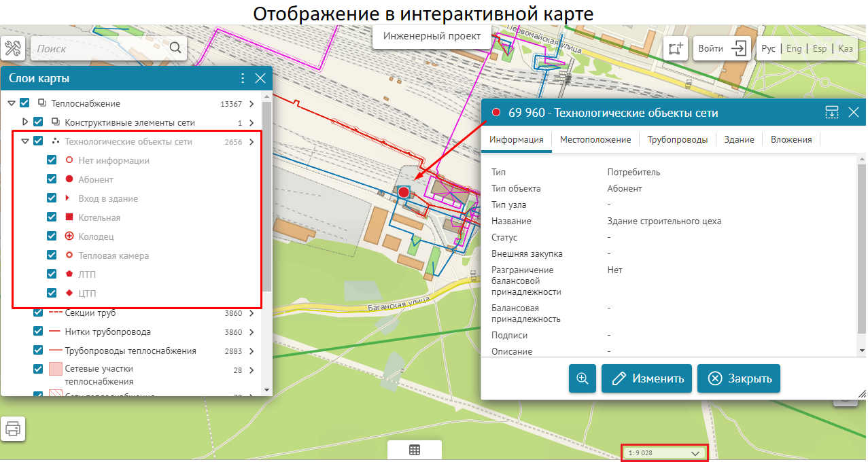This screenshot has width=868, height=462.
Task: Click the print map icon
Action: [x=13, y=429]
